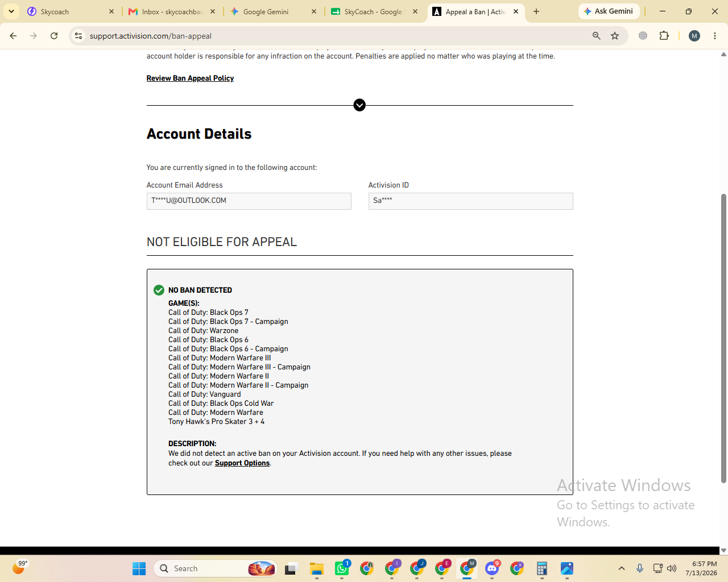Click the Call of Duty: Warzone entry
Viewport: 728px width, 582px height.
[x=204, y=331]
